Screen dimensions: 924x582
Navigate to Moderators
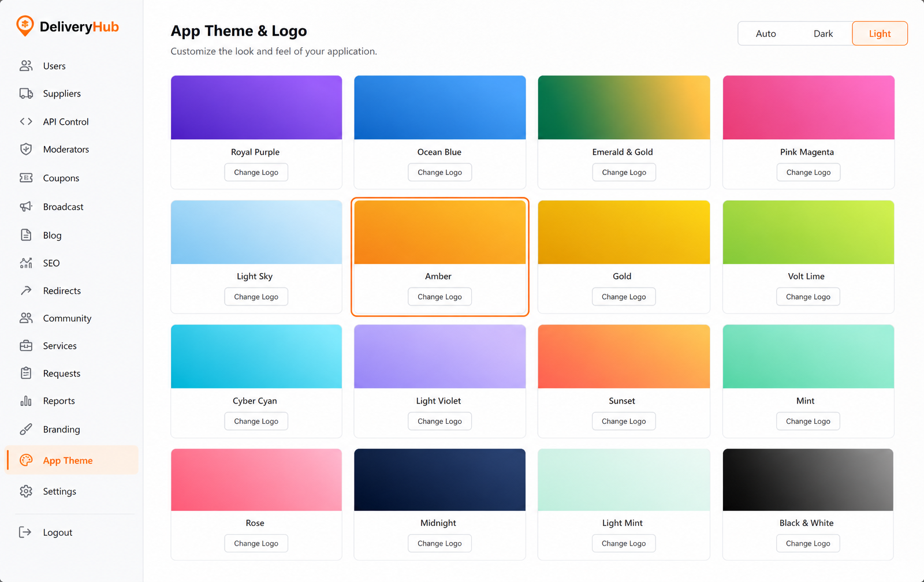[x=66, y=150]
